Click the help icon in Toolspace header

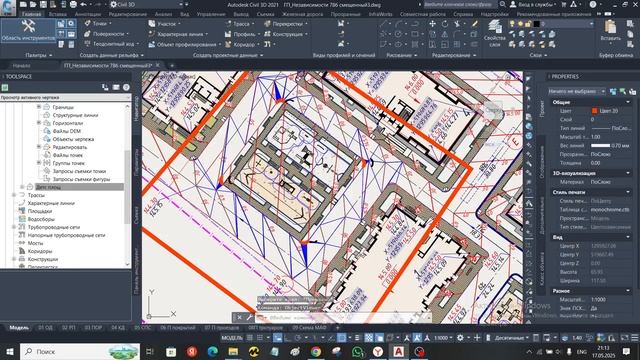pos(126,87)
